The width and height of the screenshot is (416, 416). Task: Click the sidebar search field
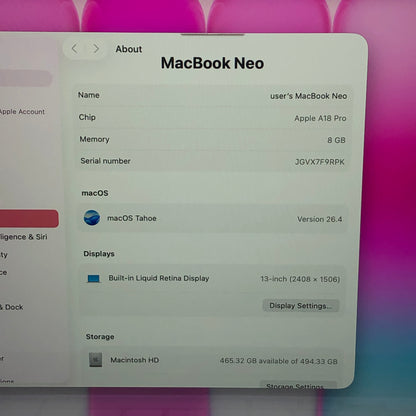tap(26, 78)
